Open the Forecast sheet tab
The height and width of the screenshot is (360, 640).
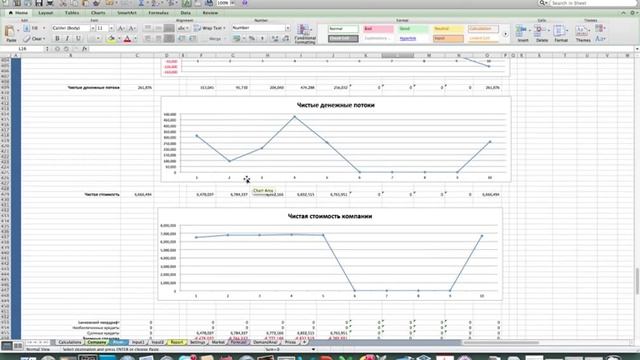(238, 342)
